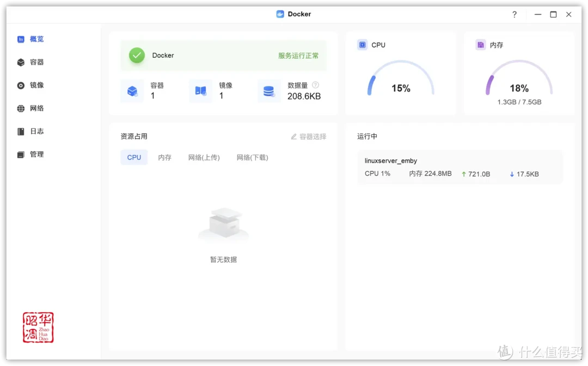Open the 管理 management sidebar icon
This screenshot has width=588, height=366.
coord(21,154)
